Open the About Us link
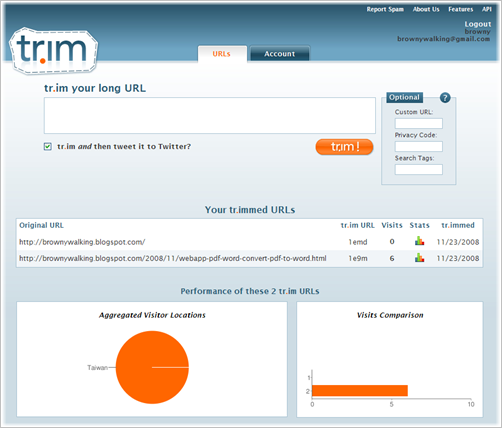This screenshot has width=502, height=428. point(426,9)
